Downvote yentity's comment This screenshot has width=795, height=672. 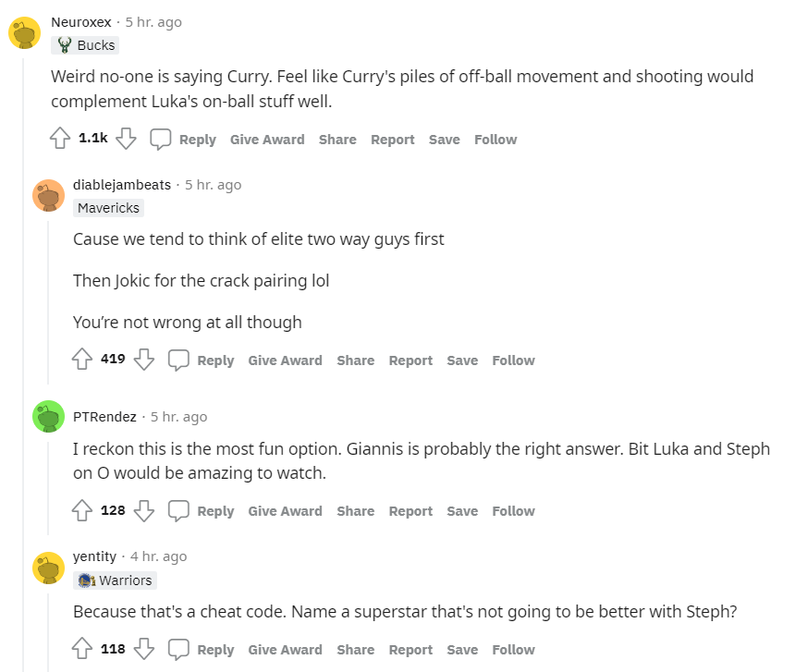144,649
